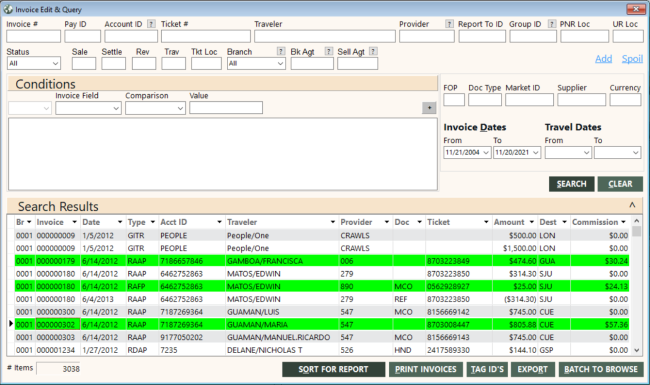Open the Status dropdown
The height and width of the screenshot is (385, 650).
click(34, 63)
